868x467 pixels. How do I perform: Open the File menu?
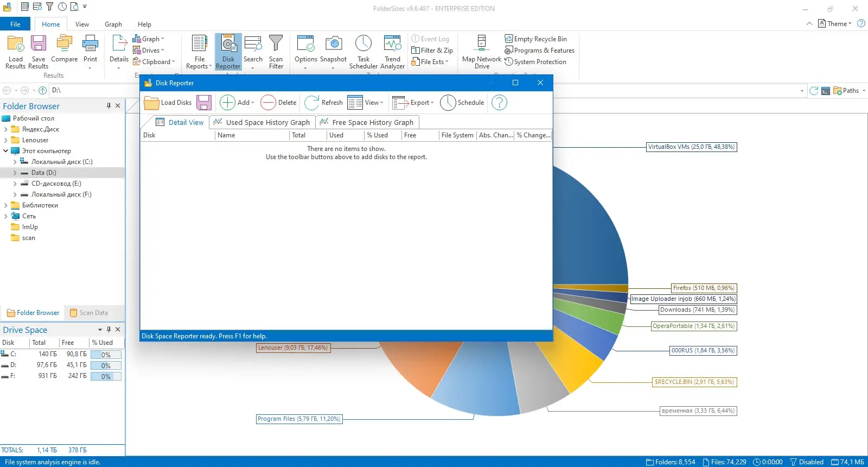tap(15, 24)
